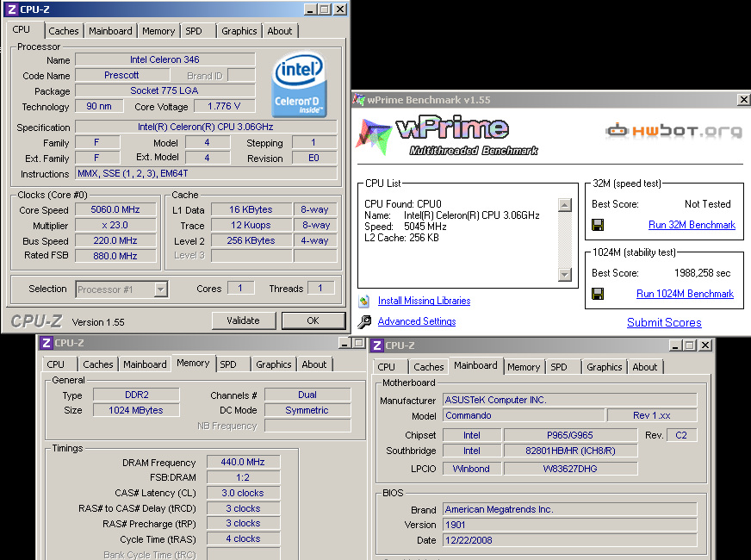Click the Manufacturer value ASUSTeK Computer INC.

570,400
